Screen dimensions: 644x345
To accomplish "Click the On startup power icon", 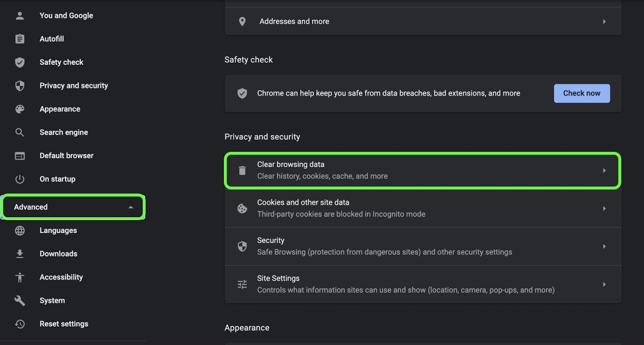I will click(x=19, y=179).
